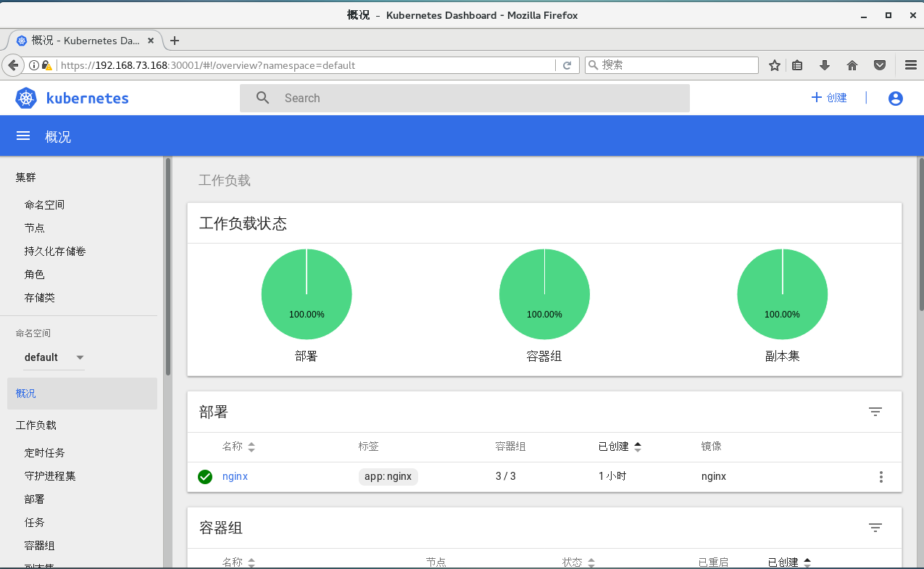Click the 创建 button to create a resource
The width and height of the screenshot is (924, 569).
[x=830, y=97]
